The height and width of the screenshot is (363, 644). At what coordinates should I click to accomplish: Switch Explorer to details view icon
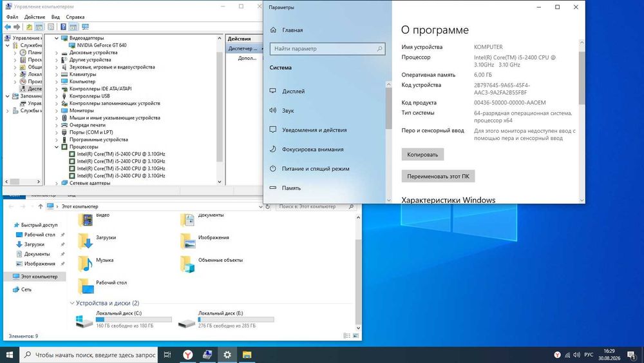tap(347, 336)
